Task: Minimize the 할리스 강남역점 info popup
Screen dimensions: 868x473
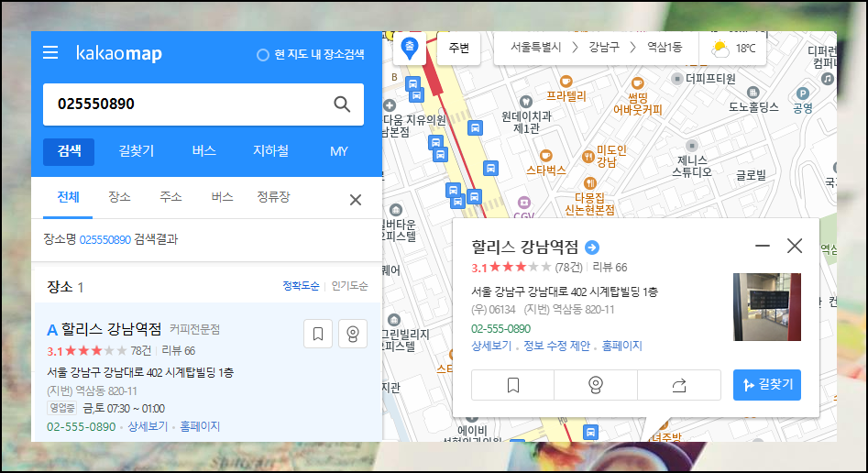Action: (763, 246)
